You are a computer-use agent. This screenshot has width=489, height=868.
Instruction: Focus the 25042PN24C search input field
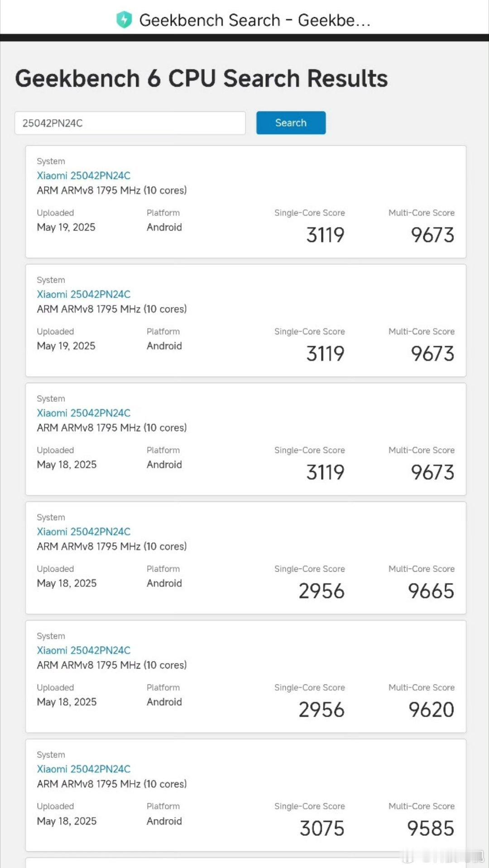(x=130, y=123)
